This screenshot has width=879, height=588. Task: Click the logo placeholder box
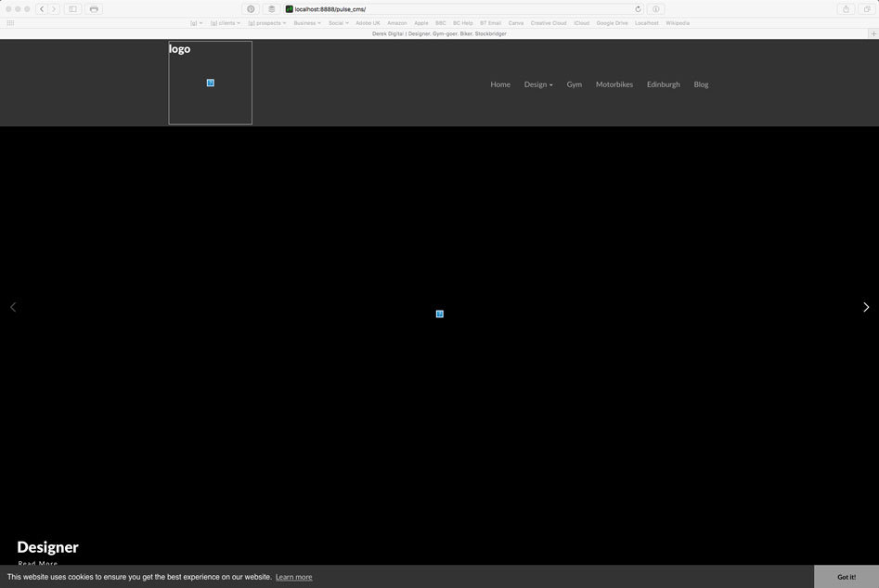[210, 83]
